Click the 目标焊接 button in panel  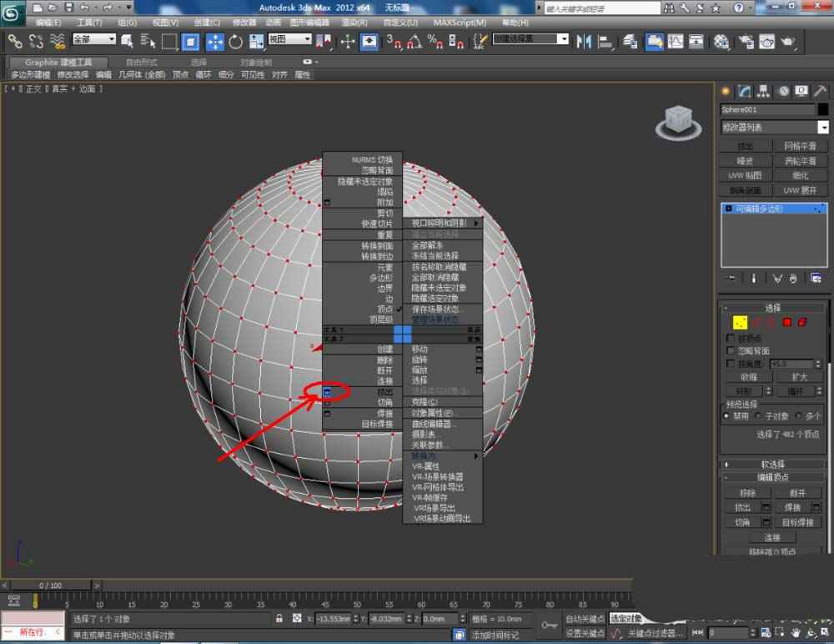(x=800, y=522)
